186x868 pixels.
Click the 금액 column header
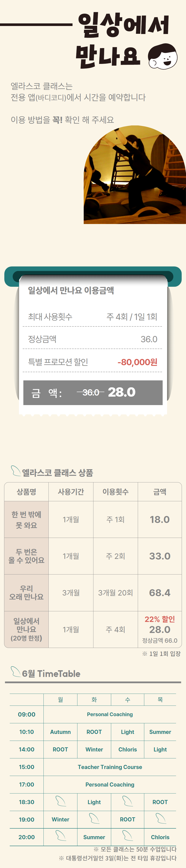click(160, 492)
